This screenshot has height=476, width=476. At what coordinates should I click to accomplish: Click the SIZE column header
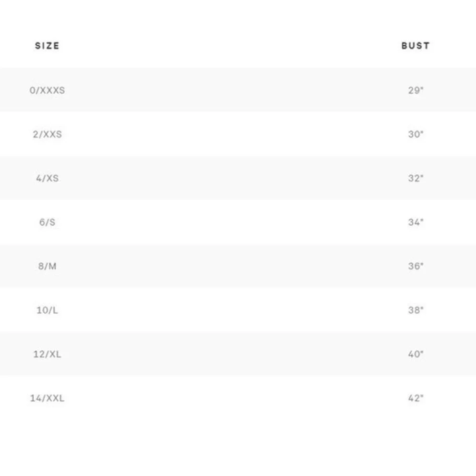[x=47, y=46]
